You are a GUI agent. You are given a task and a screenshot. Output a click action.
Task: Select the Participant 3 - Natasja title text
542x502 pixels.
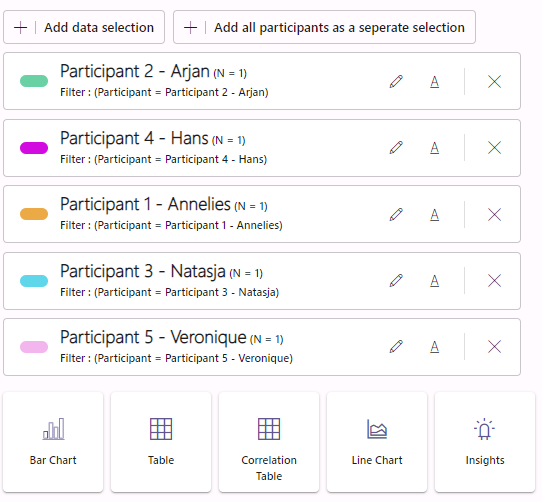(143, 271)
